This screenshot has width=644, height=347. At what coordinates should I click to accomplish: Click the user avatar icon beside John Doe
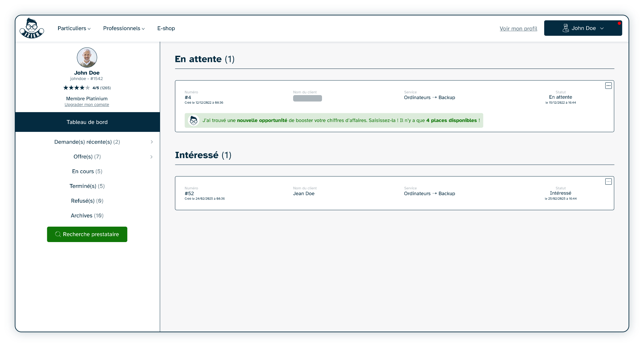click(566, 28)
